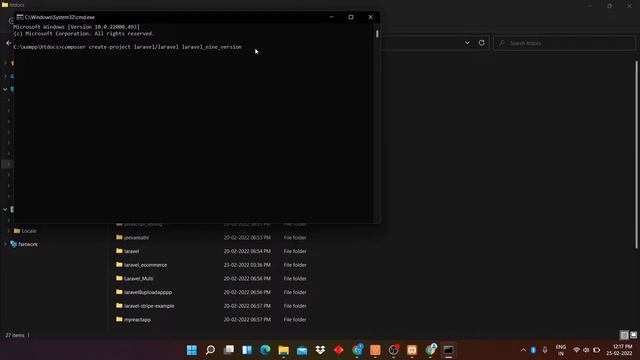
Task: Click microphone tray icon
Action: click(x=545, y=350)
